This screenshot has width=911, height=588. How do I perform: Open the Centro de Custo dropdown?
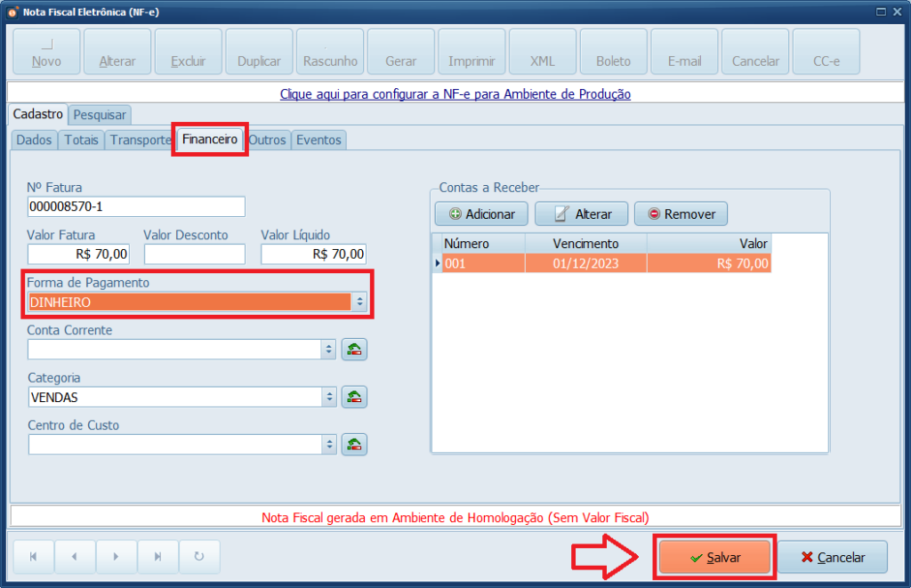329,445
